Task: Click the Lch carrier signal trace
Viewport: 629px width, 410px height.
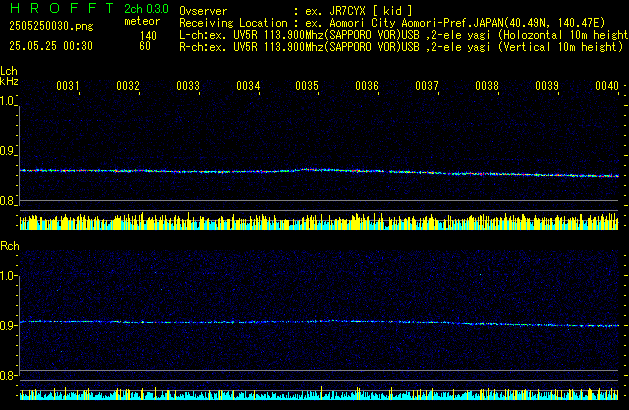Action: [x=319, y=172]
